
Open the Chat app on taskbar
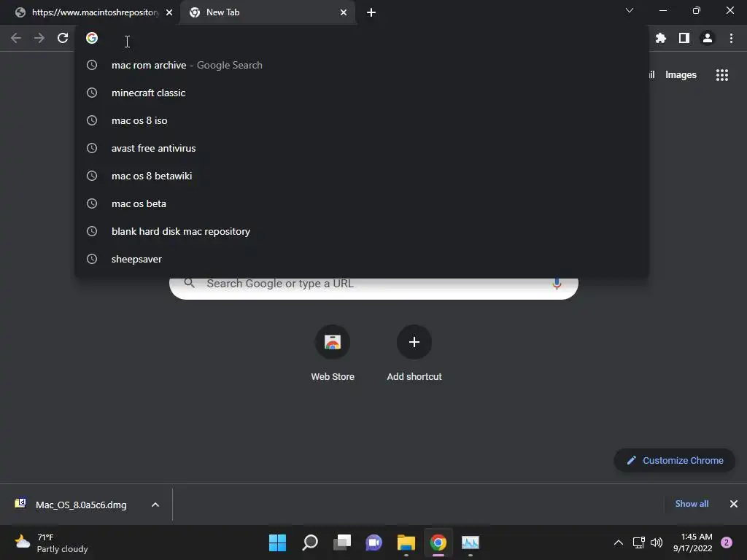coord(374,542)
